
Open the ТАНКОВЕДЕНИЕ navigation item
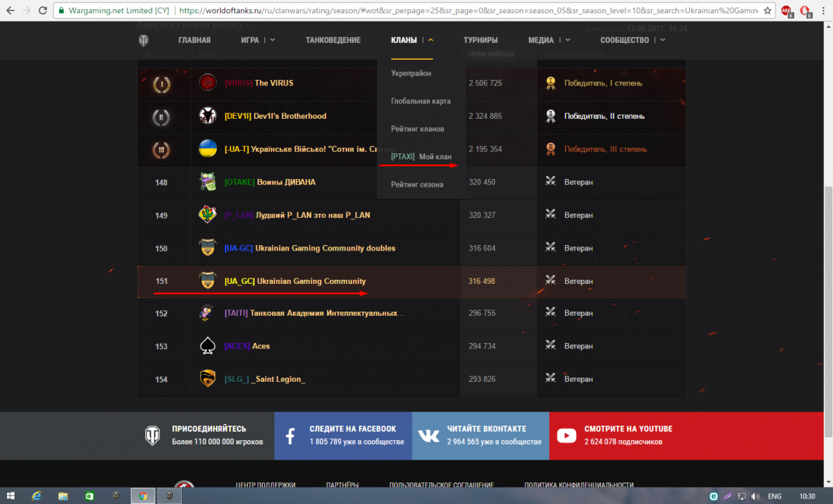pyautogui.click(x=333, y=40)
